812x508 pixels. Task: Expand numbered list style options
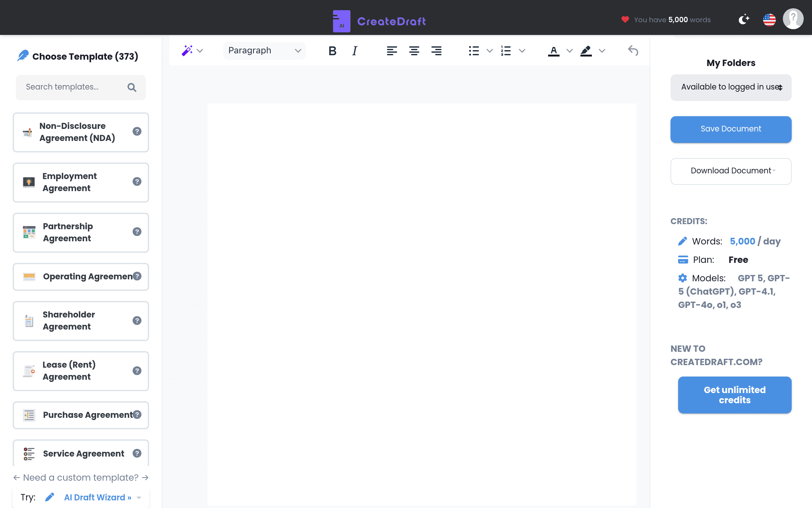coord(522,51)
